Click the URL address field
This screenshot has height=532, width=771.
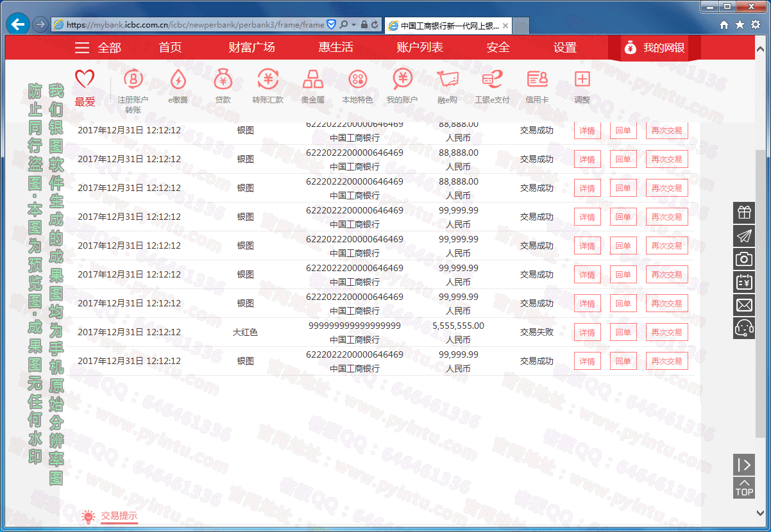click(x=196, y=24)
